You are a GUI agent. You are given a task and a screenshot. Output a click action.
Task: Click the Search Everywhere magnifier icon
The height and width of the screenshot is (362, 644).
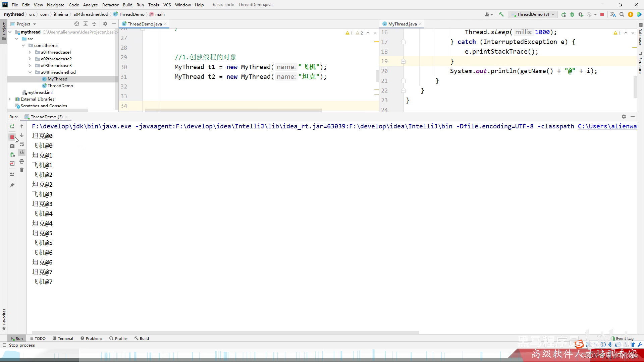(622, 14)
